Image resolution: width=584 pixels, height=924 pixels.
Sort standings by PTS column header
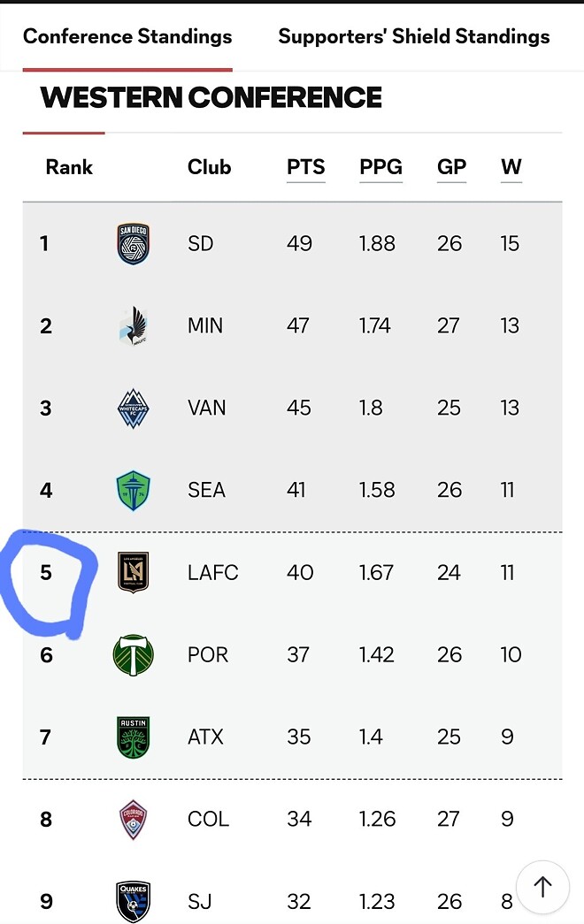305,167
